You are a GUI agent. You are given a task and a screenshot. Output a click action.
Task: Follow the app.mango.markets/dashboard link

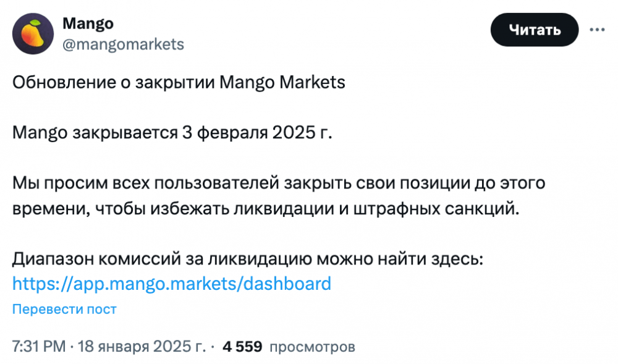click(172, 284)
